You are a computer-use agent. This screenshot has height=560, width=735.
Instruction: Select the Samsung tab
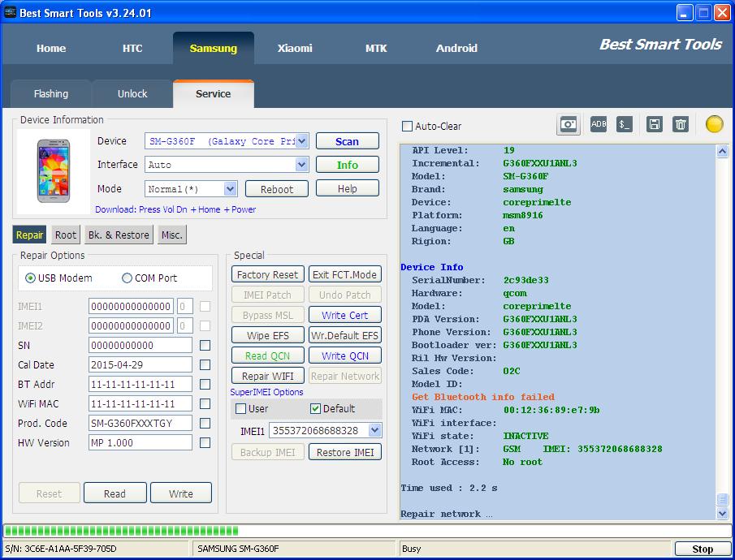coord(214,48)
